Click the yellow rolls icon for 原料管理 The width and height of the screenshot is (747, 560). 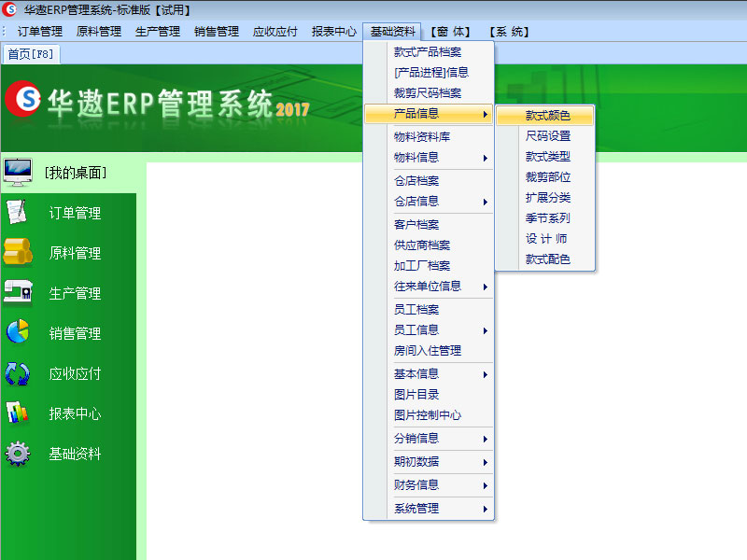18,252
